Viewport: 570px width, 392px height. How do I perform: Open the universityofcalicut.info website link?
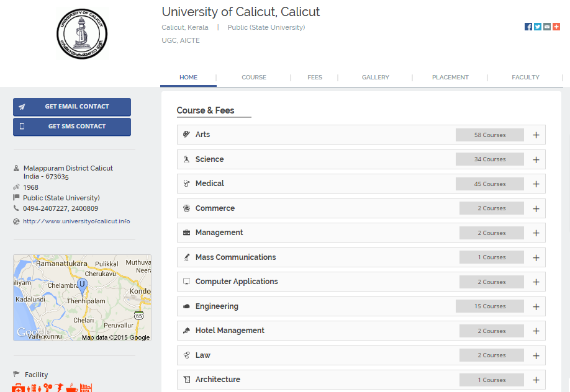pos(76,221)
